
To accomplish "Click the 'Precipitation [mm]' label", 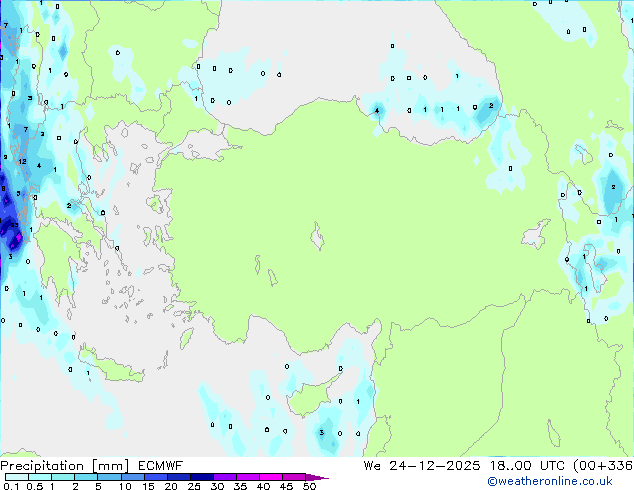I will (x=65, y=466).
